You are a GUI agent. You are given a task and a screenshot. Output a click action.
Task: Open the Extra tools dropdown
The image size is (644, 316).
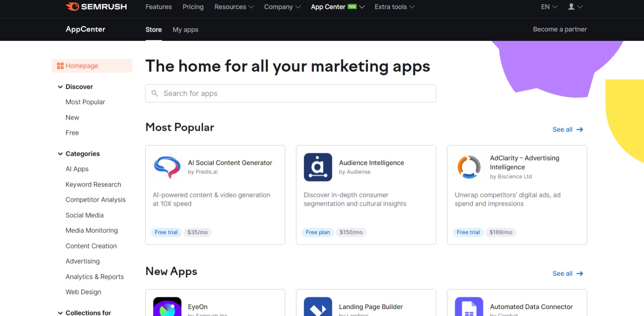[x=394, y=7]
